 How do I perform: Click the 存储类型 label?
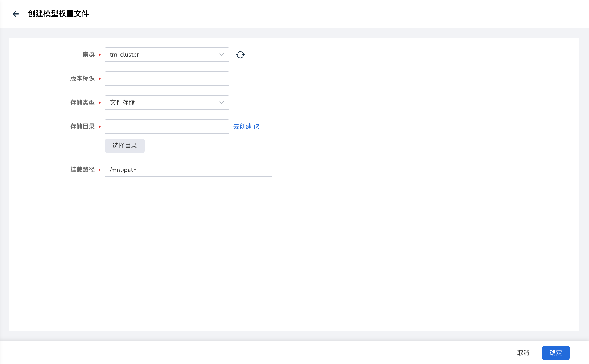82,103
